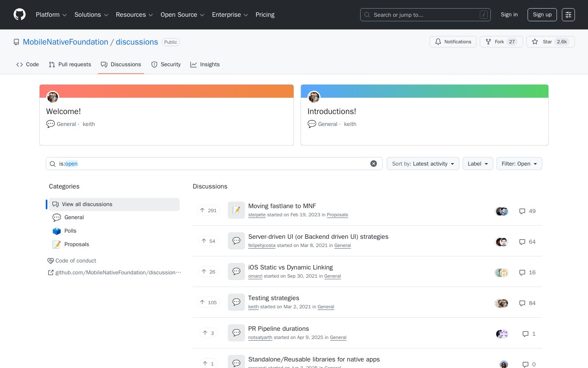Open the Code of conduct link
This screenshot has width=588, height=368.
[x=72, y=261]
